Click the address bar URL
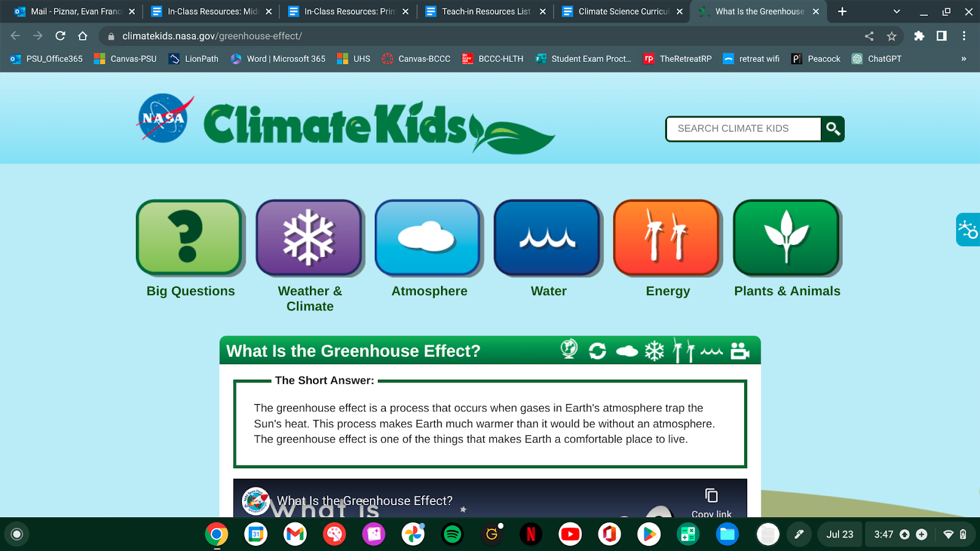Viewport: 980px width, 551px height. click(212, 36)
